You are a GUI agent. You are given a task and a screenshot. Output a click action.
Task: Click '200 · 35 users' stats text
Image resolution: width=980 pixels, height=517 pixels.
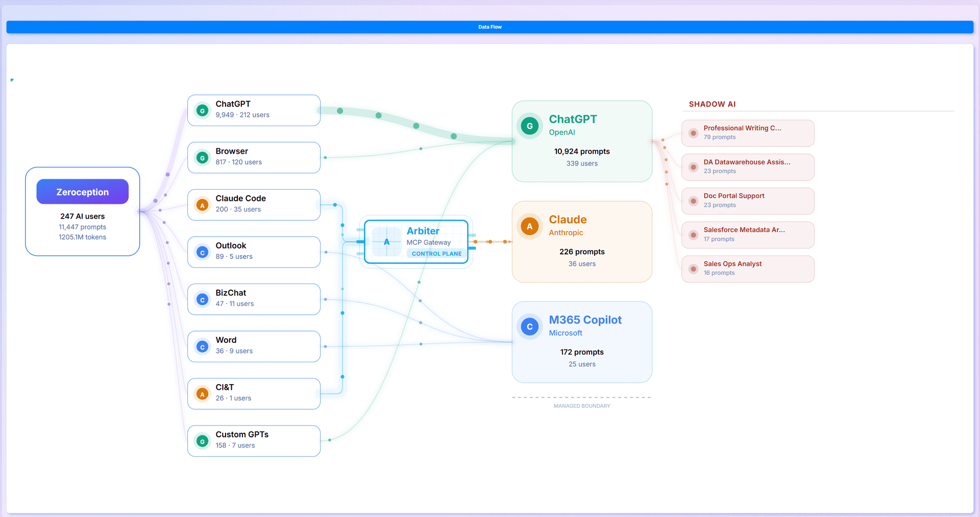[x=238, y=209]
